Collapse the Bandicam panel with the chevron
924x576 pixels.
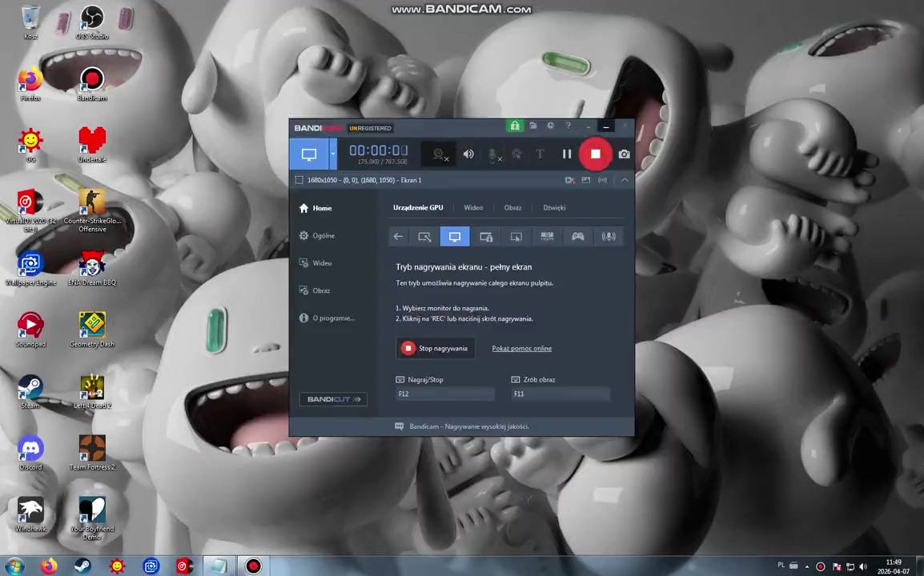click(x=625, y=180)
